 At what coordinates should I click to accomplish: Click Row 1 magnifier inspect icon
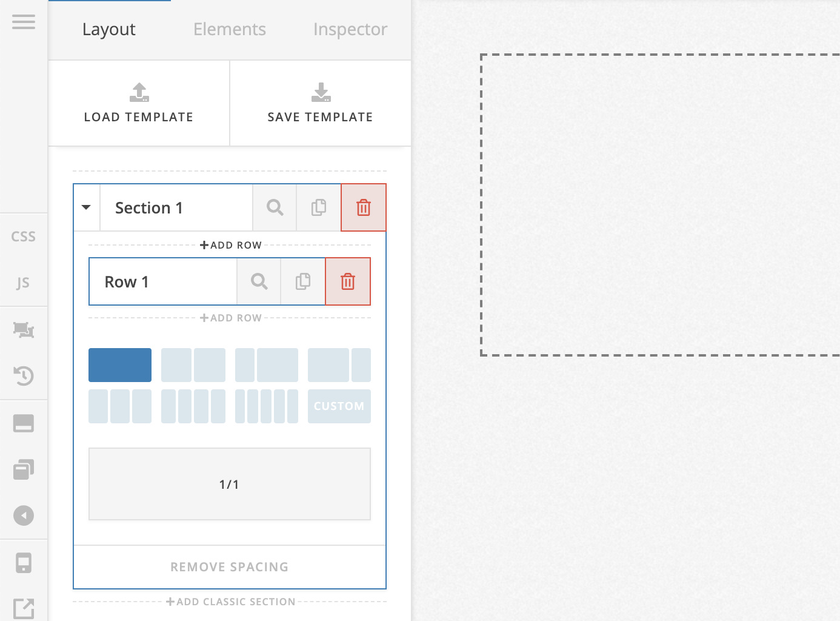[x=259, y=281]
